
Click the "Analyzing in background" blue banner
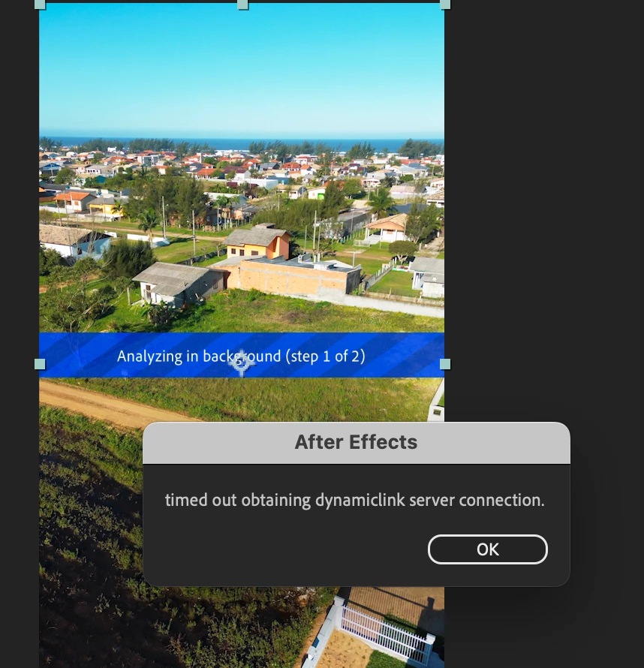click(242, 355)
